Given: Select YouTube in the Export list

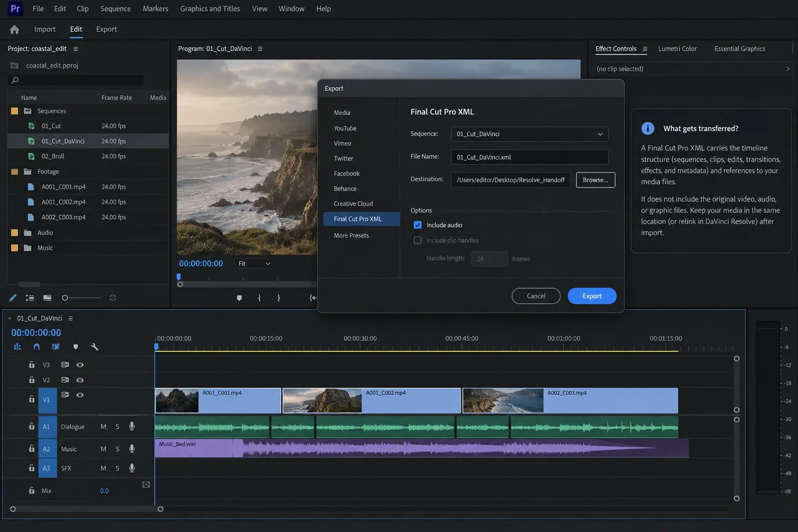Looking at the screenshot, I should pos(345,128).
